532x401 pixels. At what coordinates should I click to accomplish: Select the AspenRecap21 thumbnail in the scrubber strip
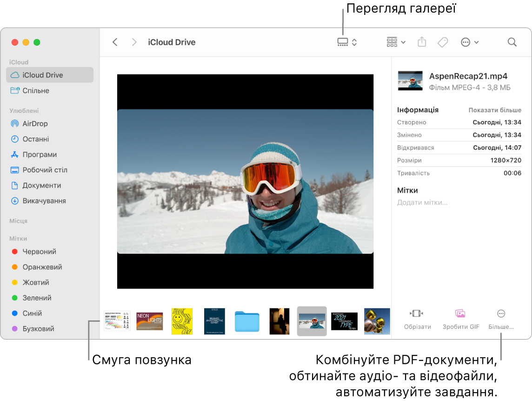(312, 321)
